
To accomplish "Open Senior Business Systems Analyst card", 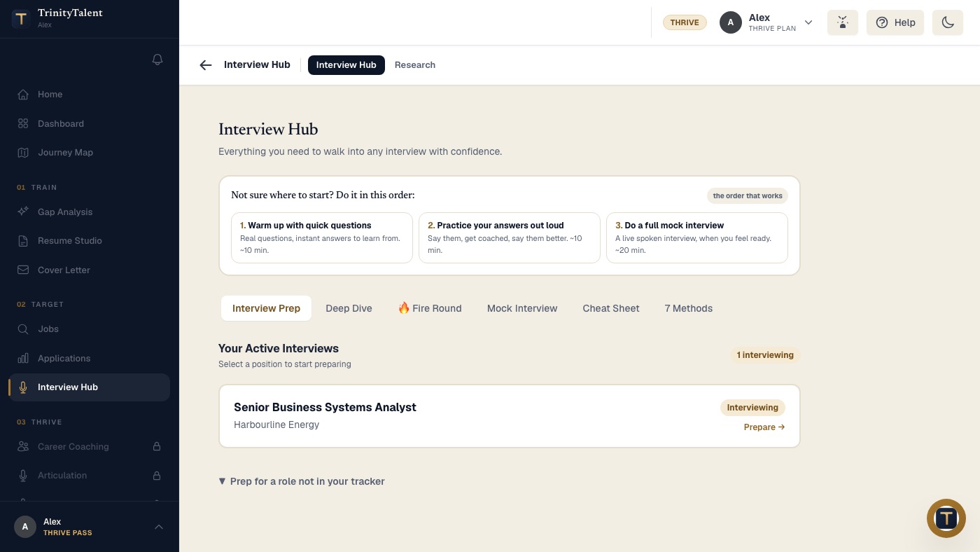I will pos(510,416).
